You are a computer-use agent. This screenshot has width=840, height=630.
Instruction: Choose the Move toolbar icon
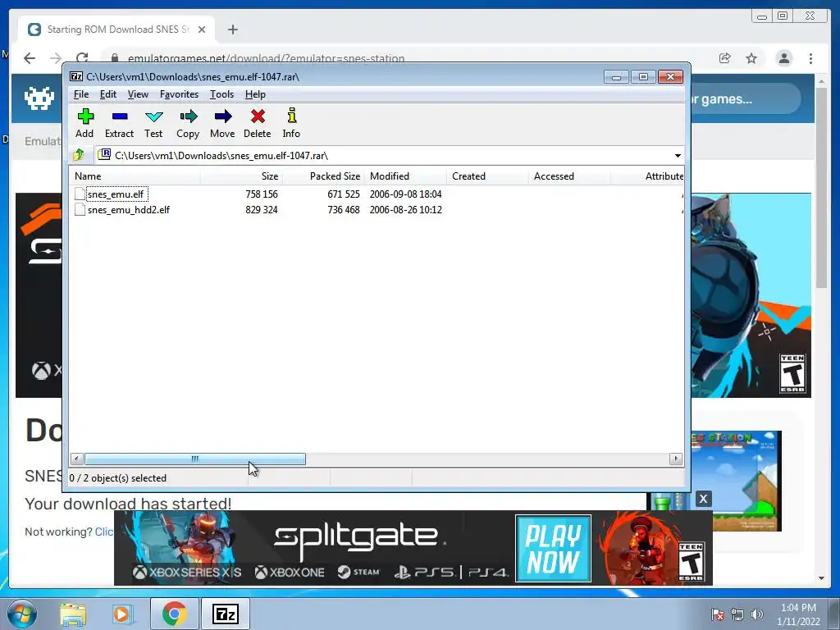click(x=222, y=123)
